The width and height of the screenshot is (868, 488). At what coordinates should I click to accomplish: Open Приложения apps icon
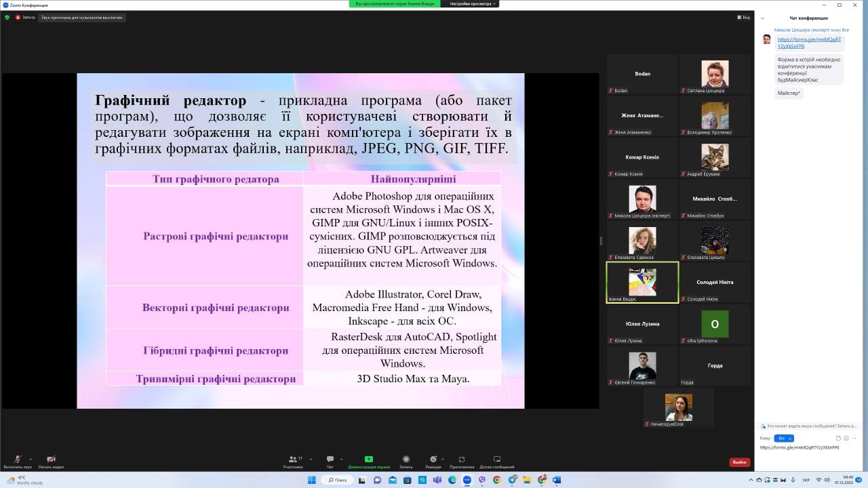[462, 459]
